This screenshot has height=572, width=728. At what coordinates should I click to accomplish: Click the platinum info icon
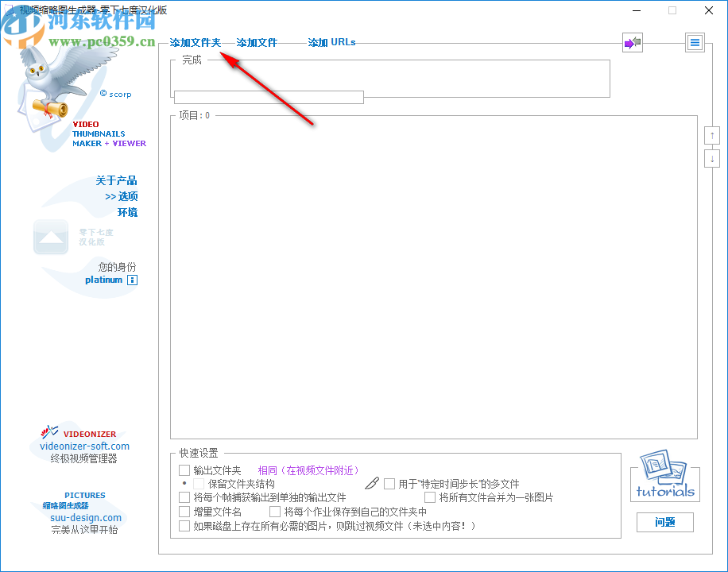coord(132,280)
